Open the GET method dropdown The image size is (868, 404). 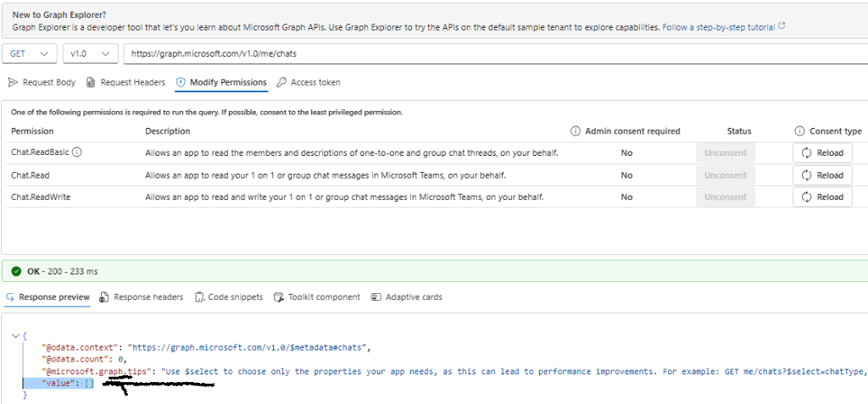tap(30, 54)
